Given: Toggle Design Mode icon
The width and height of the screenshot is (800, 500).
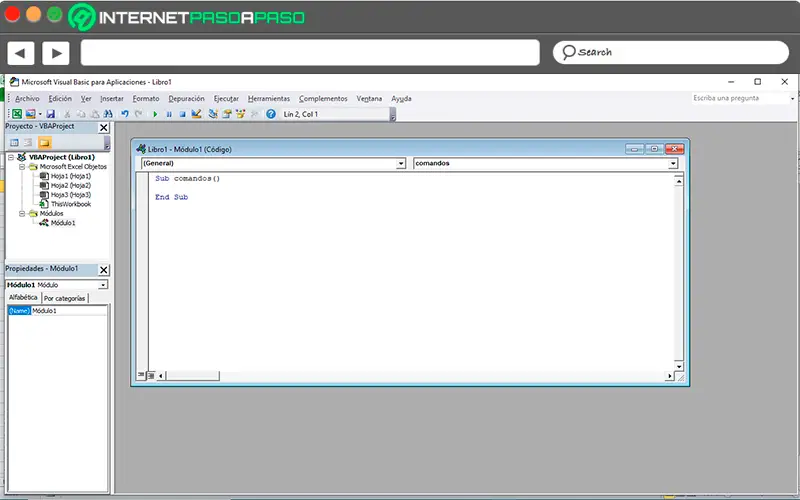Looking at the screenshot, I should (x=196, y=114).
